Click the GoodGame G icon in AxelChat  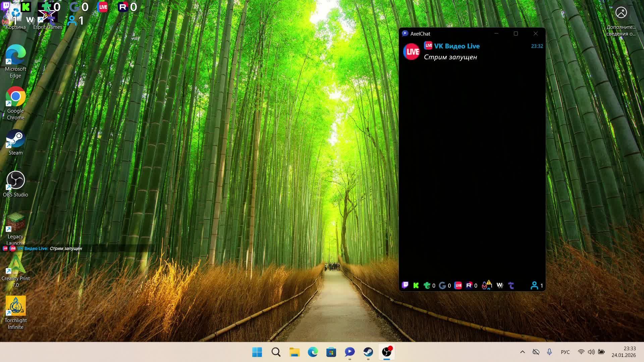(x=442, y=285)
